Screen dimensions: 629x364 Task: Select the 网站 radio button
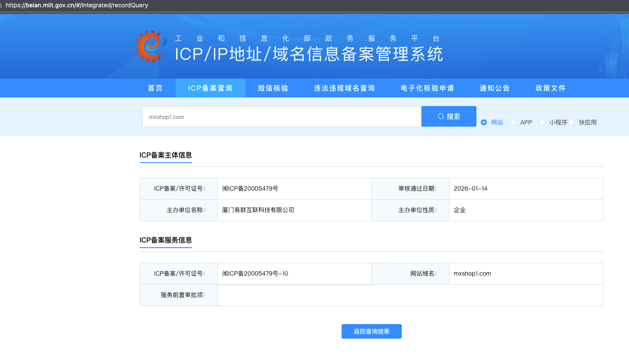(484, 122)
